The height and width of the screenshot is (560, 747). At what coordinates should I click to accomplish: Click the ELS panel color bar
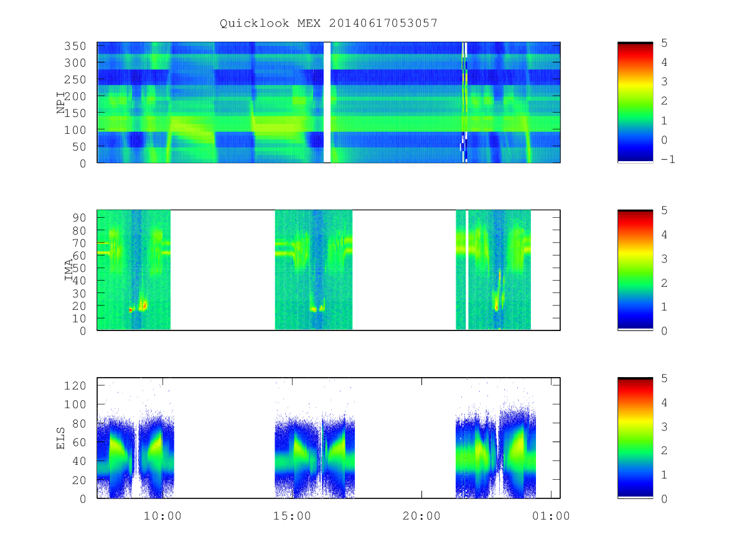pyautogui.click(x=635, y=438)
